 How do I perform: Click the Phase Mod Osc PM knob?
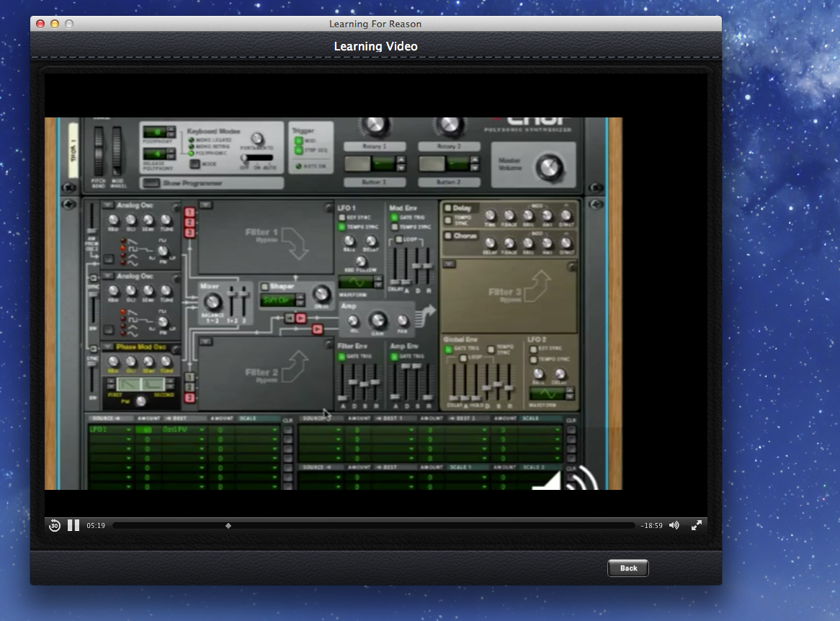coord(141,401)
